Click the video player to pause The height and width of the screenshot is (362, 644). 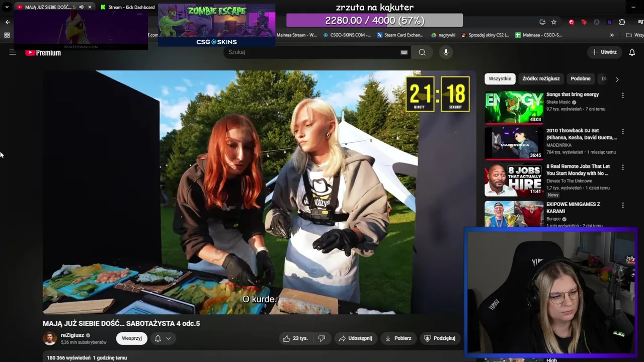point(259,192)
